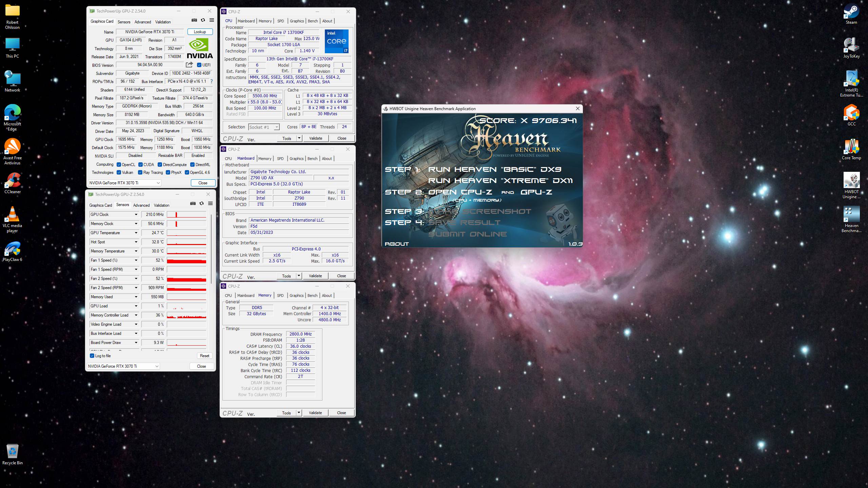Launch VLC media player shortcut

tap(13, 220)
